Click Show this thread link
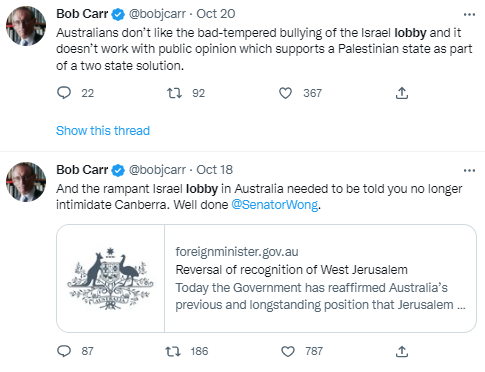 pyautogui.click(x=103, y=131)
